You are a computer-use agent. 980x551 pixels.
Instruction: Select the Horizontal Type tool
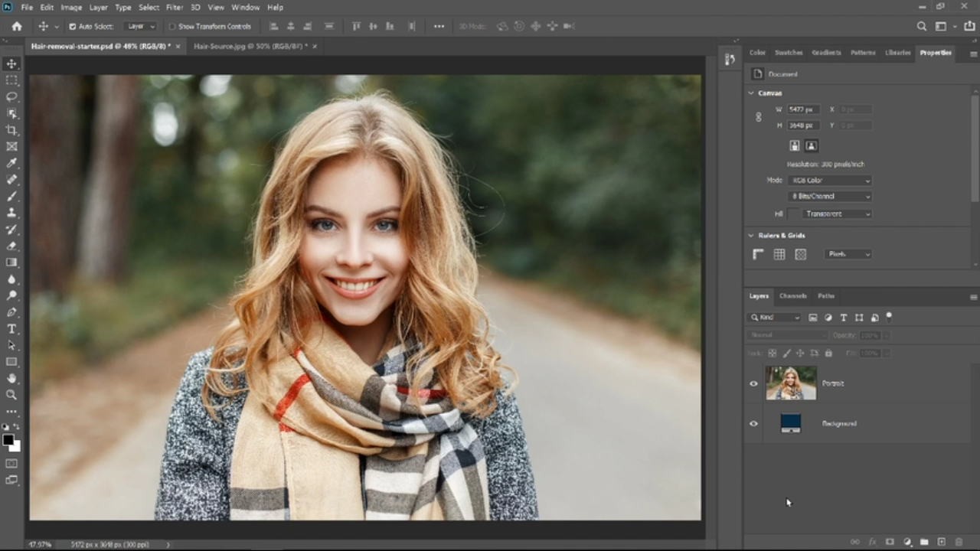click(11, 329)
